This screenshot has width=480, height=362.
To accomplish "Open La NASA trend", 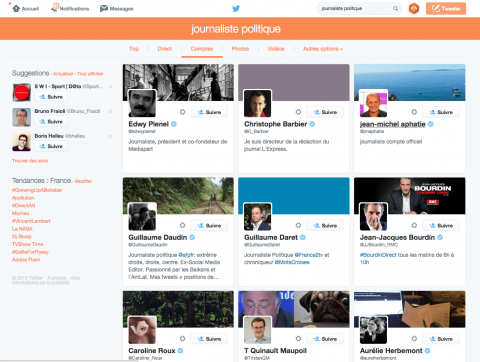I will (x=22, y=229).
